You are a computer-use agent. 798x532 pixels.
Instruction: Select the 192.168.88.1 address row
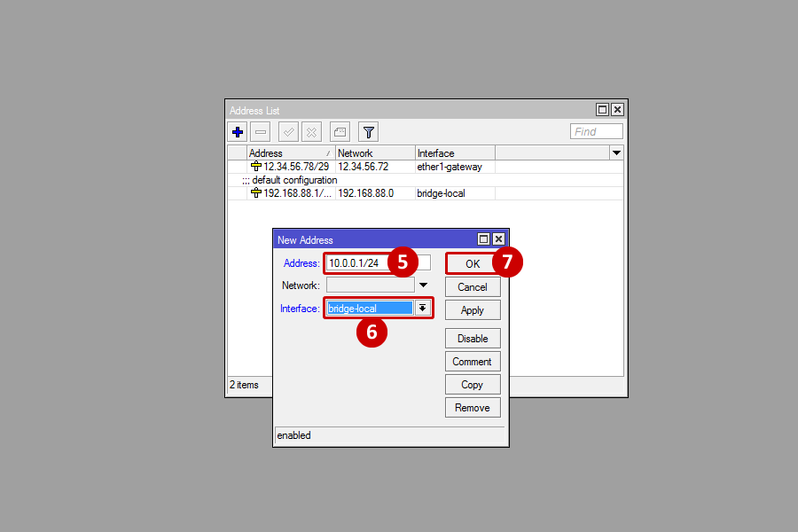coord(425,193)
